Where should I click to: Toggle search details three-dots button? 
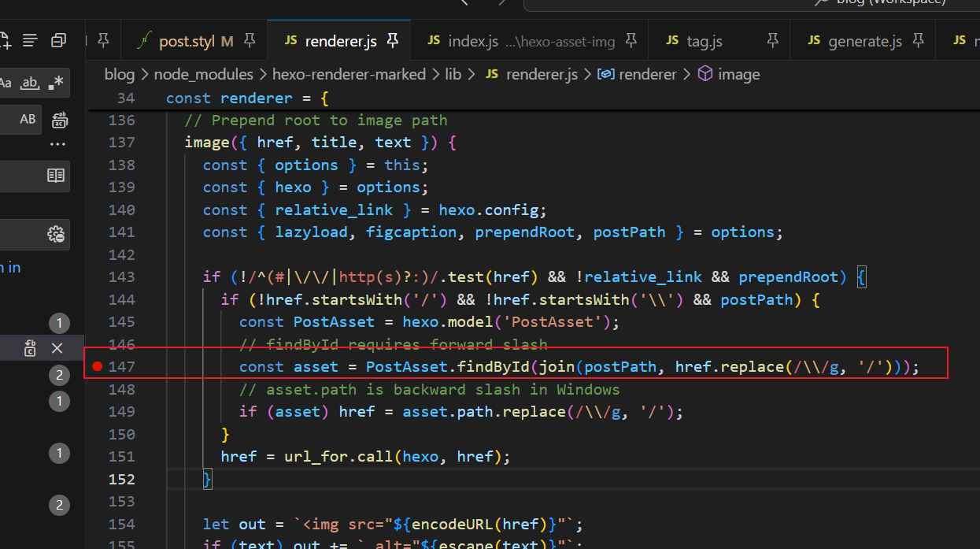(x=57, y=145)
